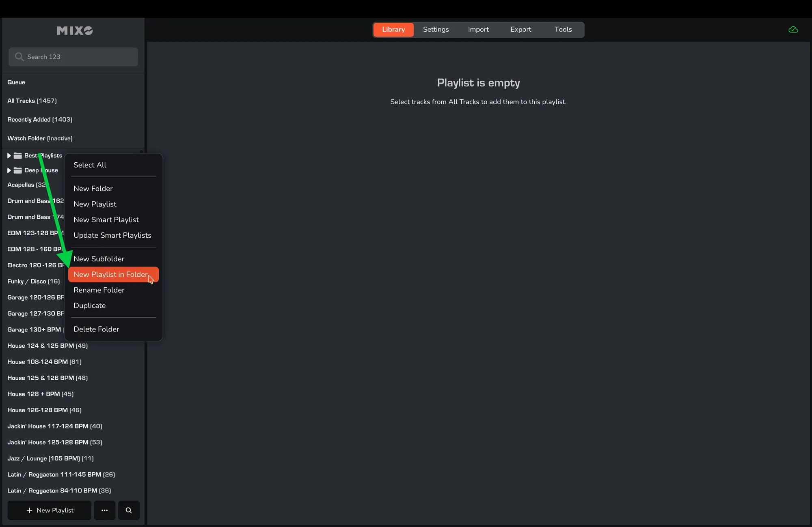Expand the Deep House folder triangle
This screenshot has height=527, width=812.
click(x=9, y=170)
